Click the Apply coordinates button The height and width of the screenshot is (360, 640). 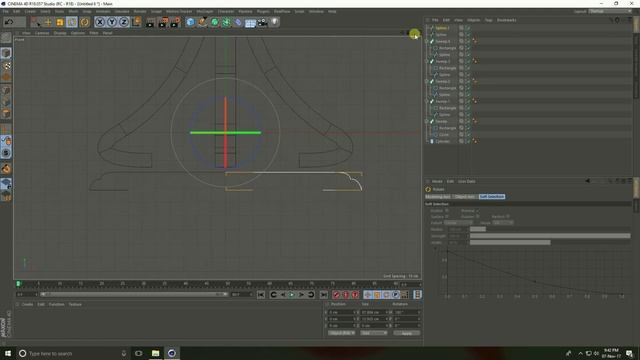[407, 333]
